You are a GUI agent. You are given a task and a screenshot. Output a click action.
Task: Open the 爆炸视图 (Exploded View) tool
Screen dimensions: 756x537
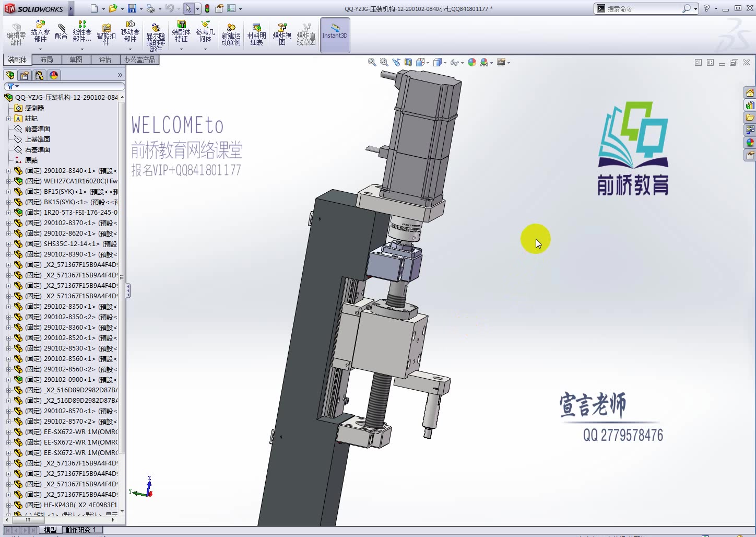coord(281,31)
